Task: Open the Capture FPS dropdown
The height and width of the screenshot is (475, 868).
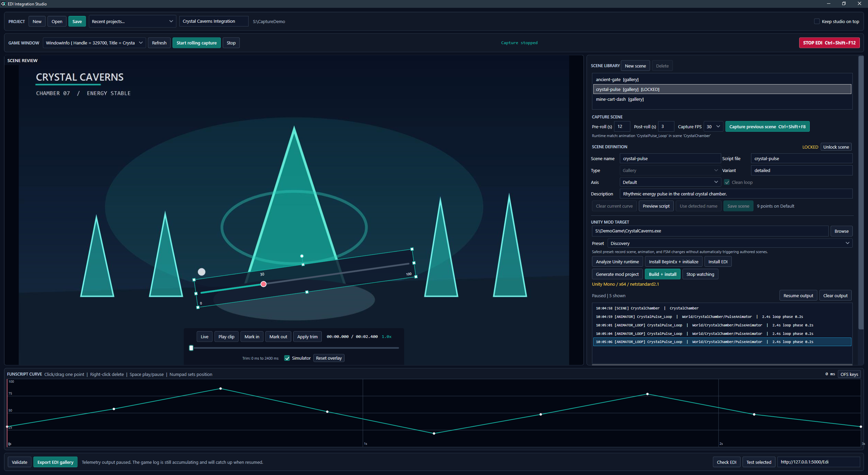Action: click(713, 127)
